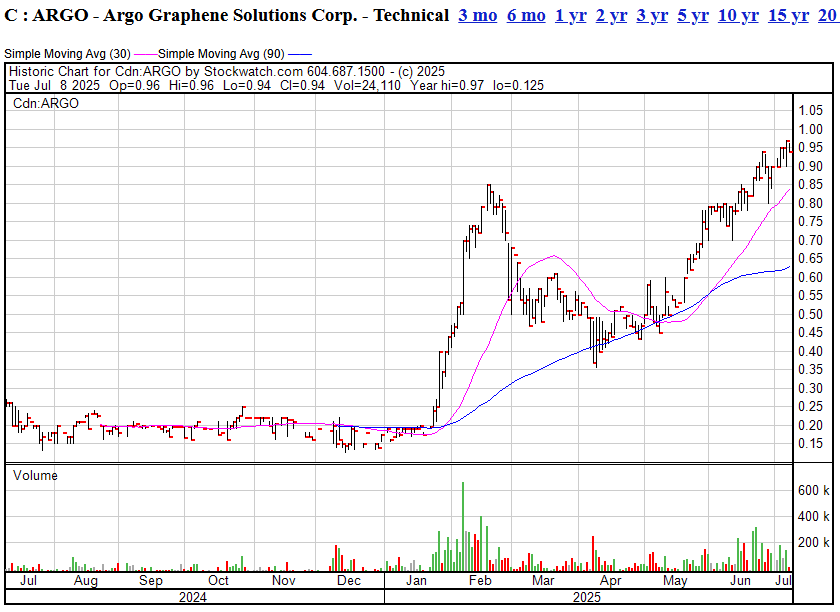Choose the 5 yr chart range
Screen dimensions: 840x612
point(693,16)
